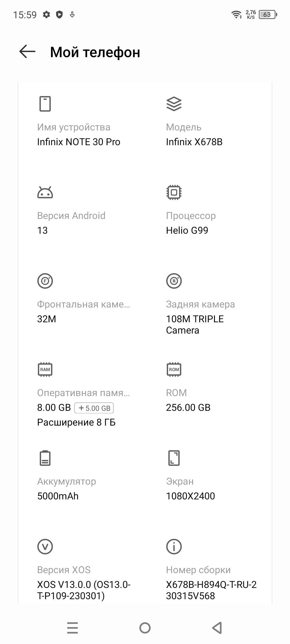Tap the ROM chip icon
Screen dimensions: 290x644
[x=174, y=369]
